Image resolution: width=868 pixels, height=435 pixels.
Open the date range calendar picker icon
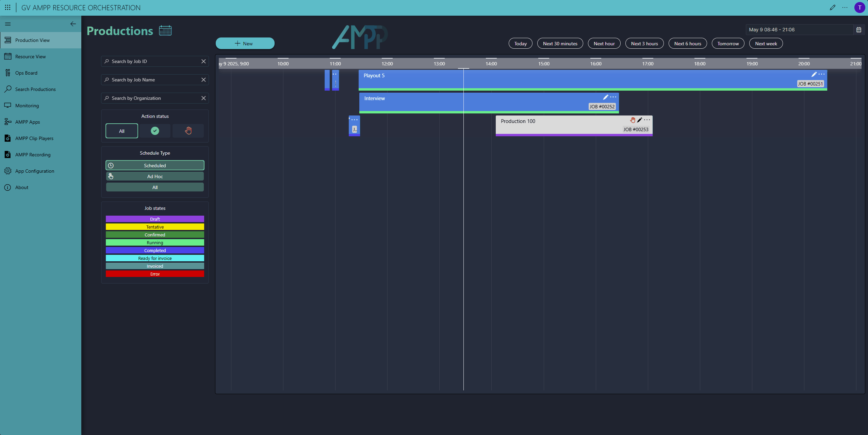859,30
